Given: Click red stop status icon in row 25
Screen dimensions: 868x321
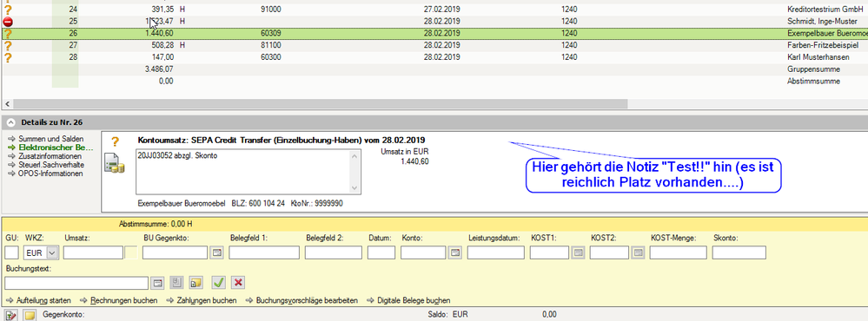Looking at the screenshot, I should pyautogui.click(x=8, y=22).
